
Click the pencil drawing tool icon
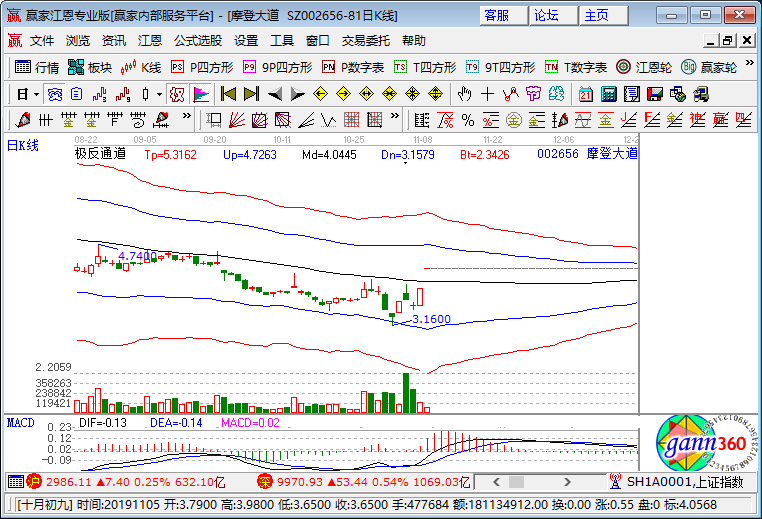22,120
